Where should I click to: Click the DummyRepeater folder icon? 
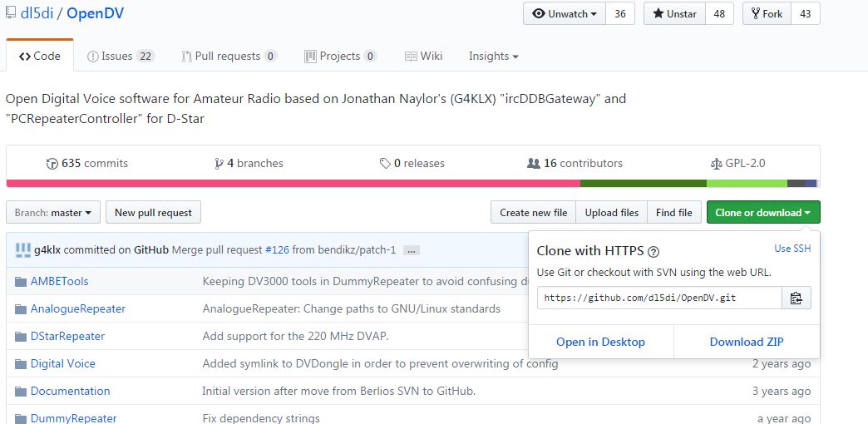pos(21,418)
